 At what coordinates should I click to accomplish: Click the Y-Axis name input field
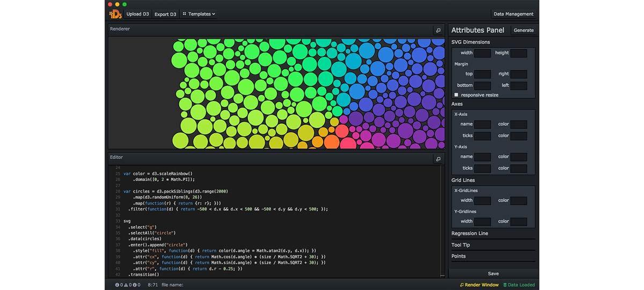482,157
